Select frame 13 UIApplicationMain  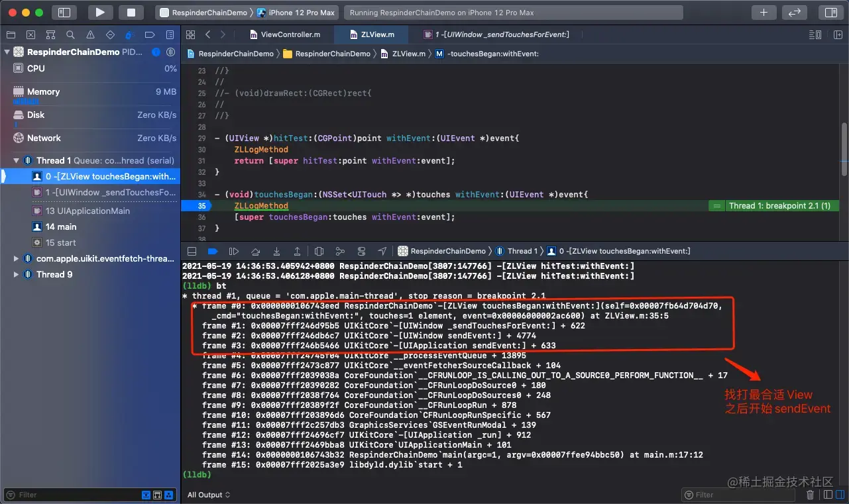(90, 211)
